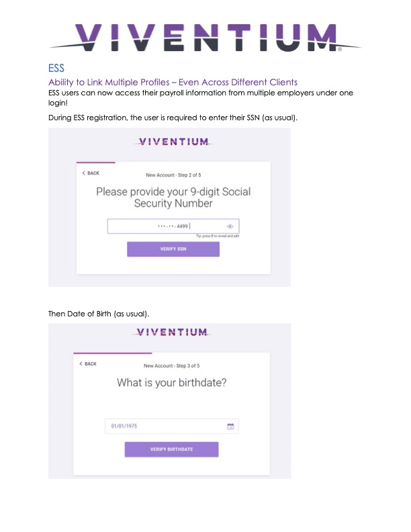Image resolution: width=411 pixels, height=532 pixels.
Task: Select the ESS section heading
Action: coord(56,69)
